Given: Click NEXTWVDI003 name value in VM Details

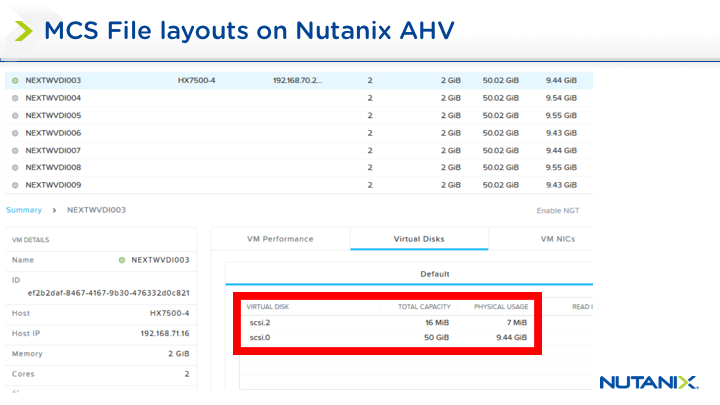Looking at the screenshot, I should tap(160, 260).
